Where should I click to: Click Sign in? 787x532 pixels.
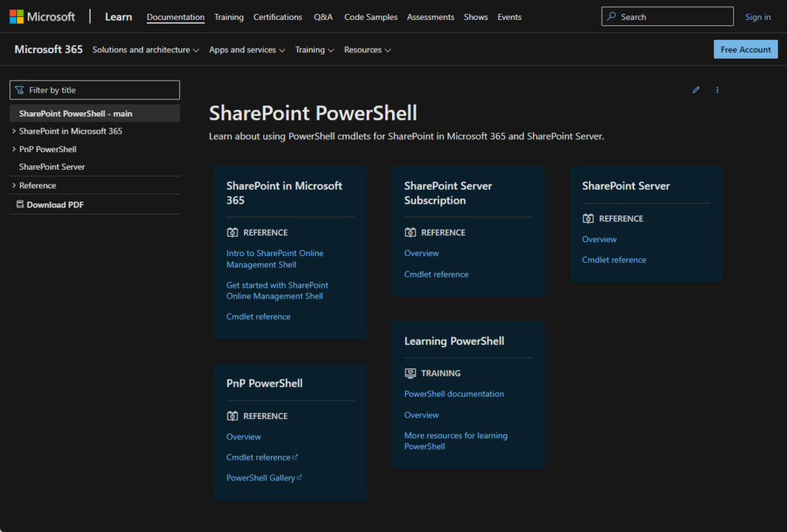(x=758, y=17)
